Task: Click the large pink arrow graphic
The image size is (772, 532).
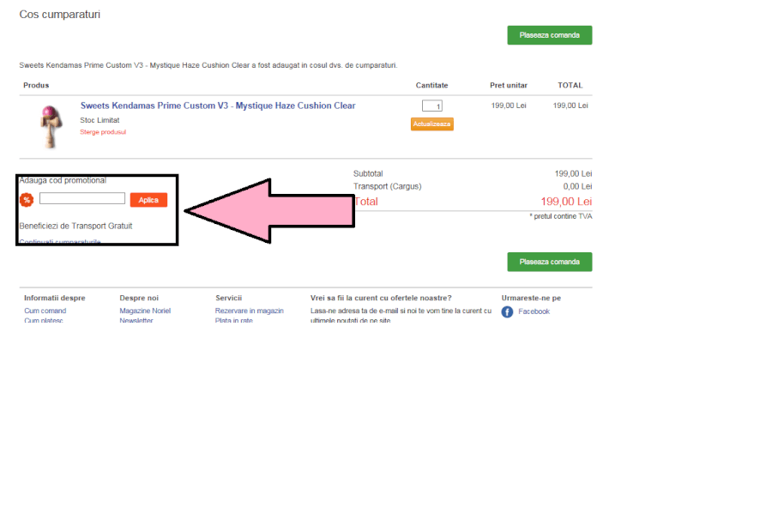Action: tap(283, 211)
